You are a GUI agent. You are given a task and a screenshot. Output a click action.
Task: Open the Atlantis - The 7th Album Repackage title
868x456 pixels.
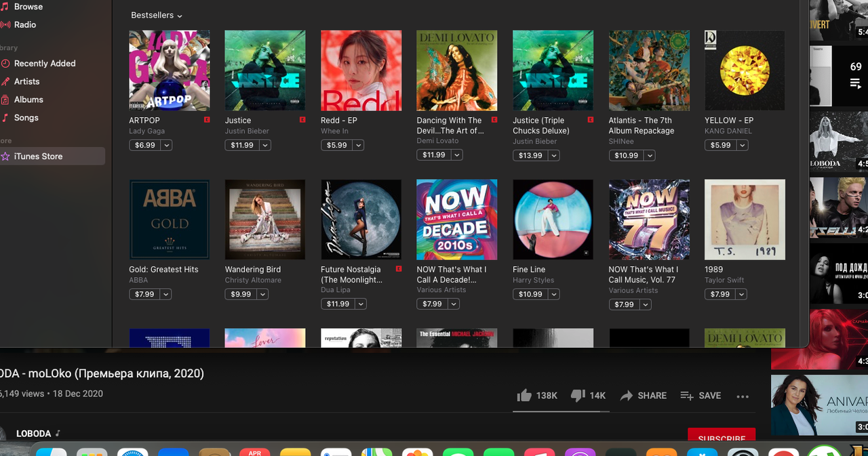(641, 126)
